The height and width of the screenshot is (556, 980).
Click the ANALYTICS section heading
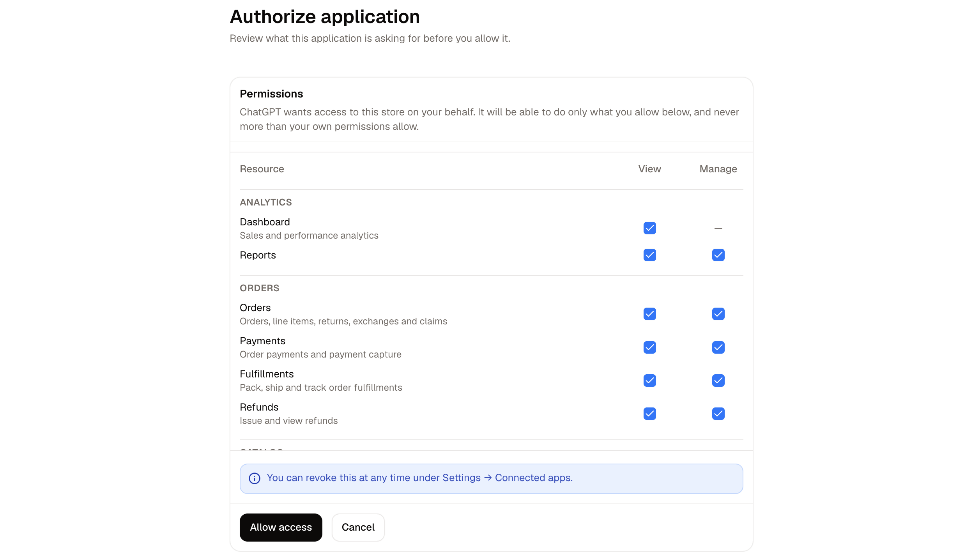266,202
